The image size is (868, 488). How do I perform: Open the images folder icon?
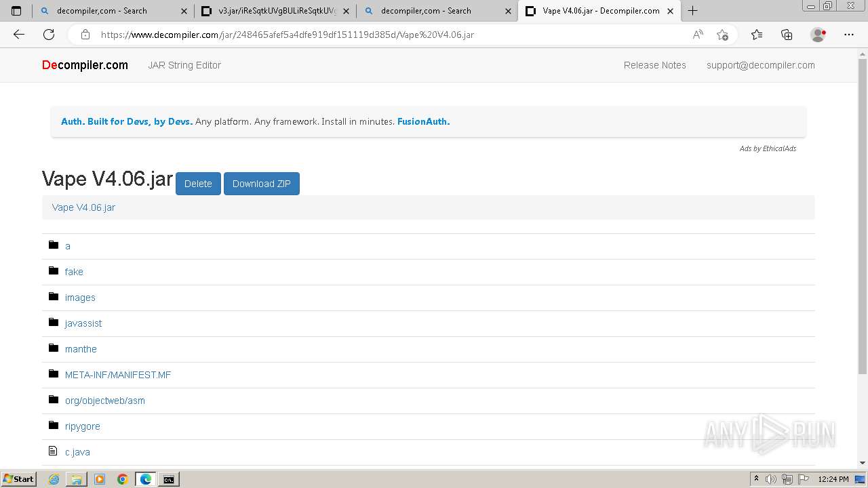click(54, 296)
